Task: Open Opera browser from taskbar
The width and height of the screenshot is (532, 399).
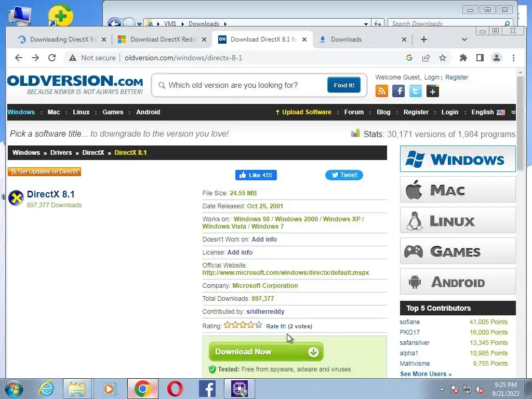Action: click(175, 389)
